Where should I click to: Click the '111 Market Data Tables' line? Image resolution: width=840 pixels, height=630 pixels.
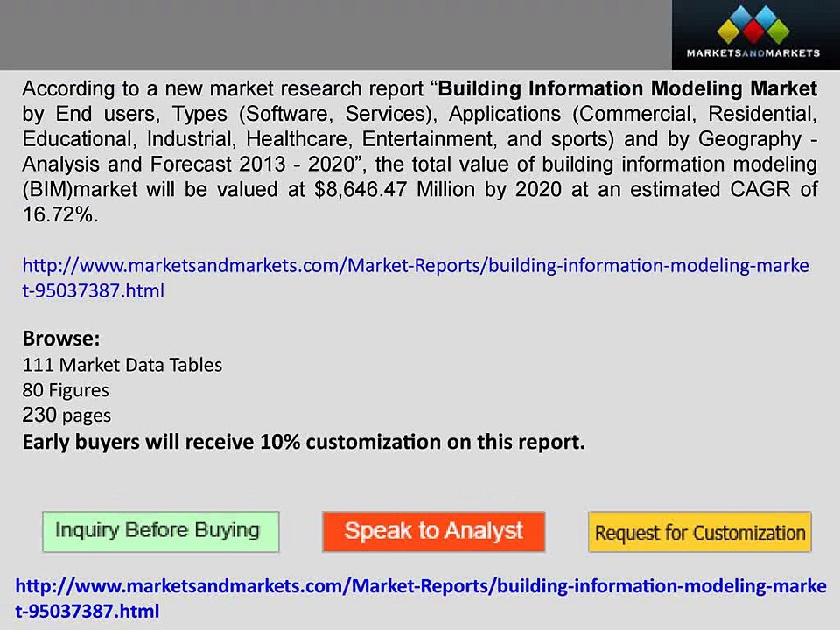122,365
